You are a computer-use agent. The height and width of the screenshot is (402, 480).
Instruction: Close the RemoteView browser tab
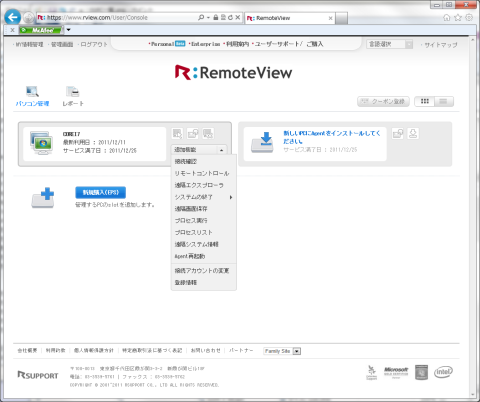point(330,18)
